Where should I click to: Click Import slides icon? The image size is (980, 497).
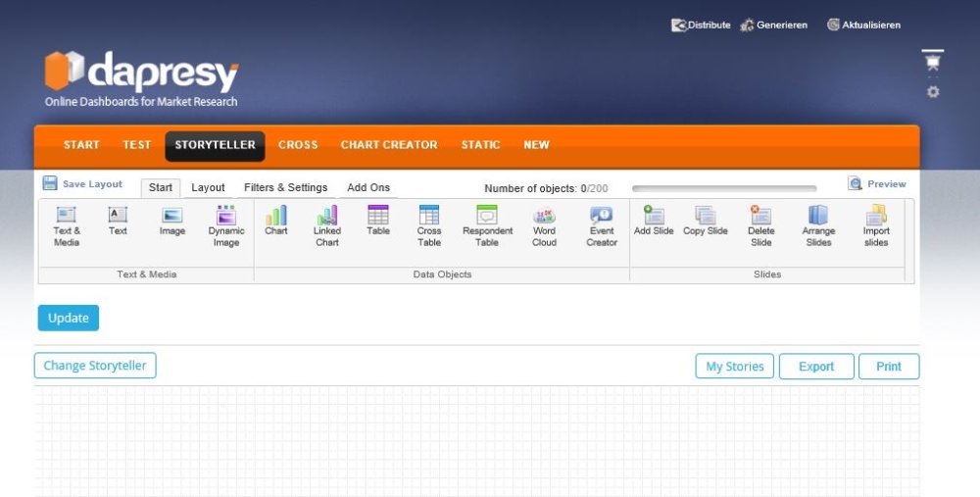tap(876, 215)
